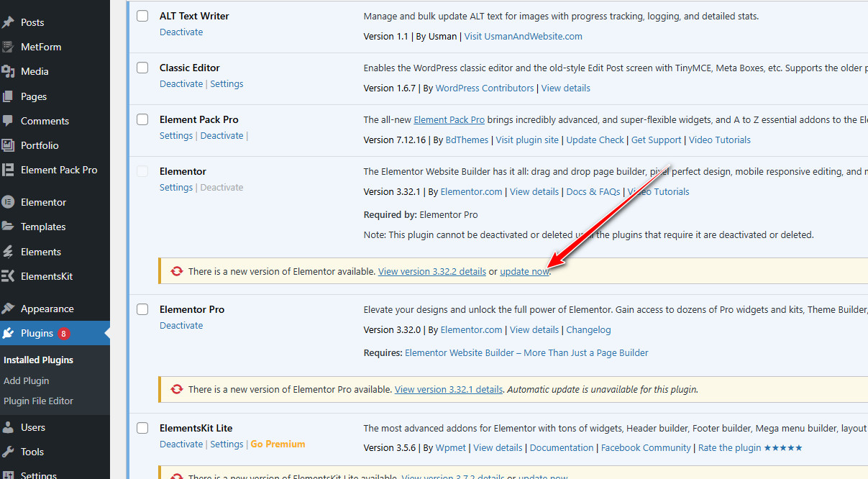Open Installed Plugins submenu item
This screenshot has width=868, height=479.
click(x=39, y=360)
